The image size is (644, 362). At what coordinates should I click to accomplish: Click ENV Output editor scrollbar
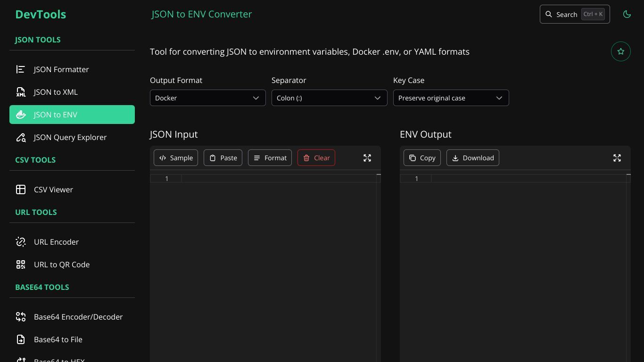pyautogui.click(x=628, y=268)
